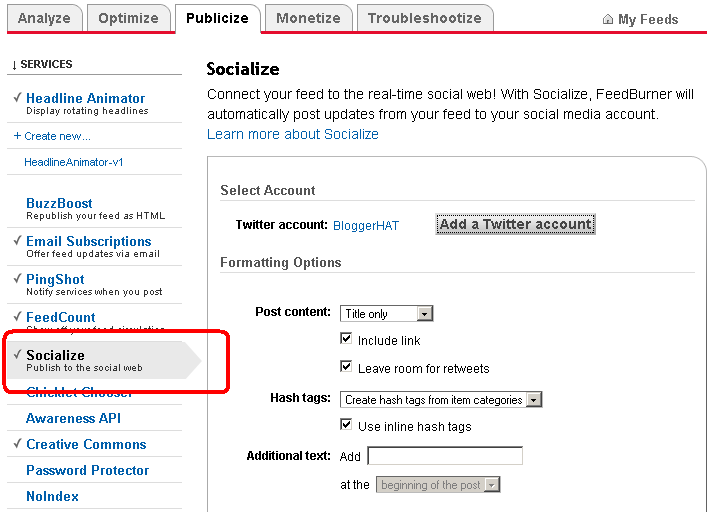Switch to the Optimize tab
Screen dimensions: 710x512
[x=128, y=18]
